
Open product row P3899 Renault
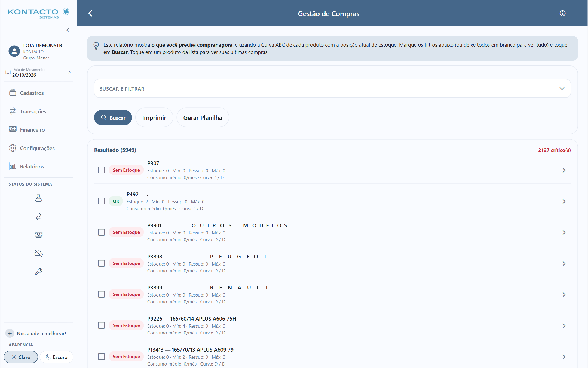(x=332, y=294)
